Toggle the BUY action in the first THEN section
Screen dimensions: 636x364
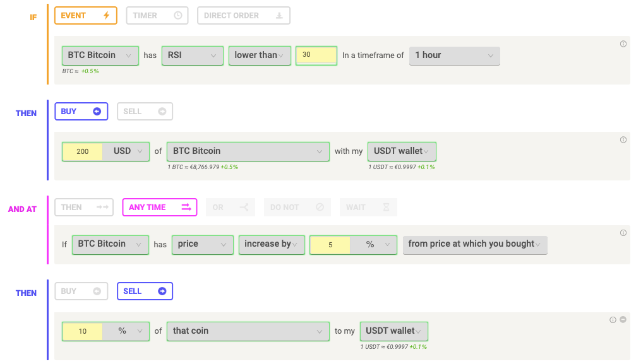tap(81, 111)
